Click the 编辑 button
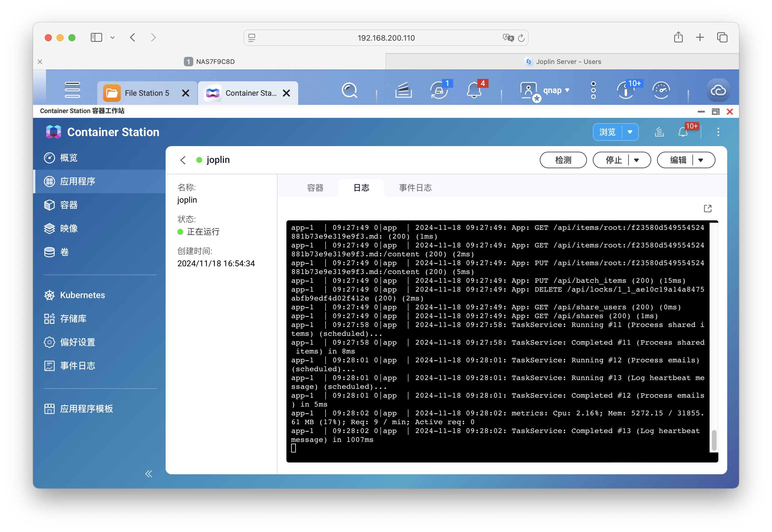Image resolution: width=772 pixels, height=532 pixels. 678,160
